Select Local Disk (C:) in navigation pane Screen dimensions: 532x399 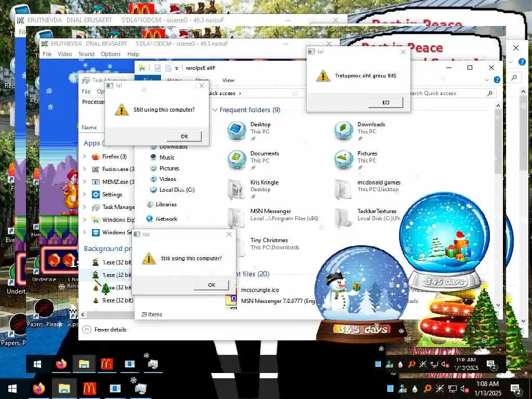click(177, 190)
